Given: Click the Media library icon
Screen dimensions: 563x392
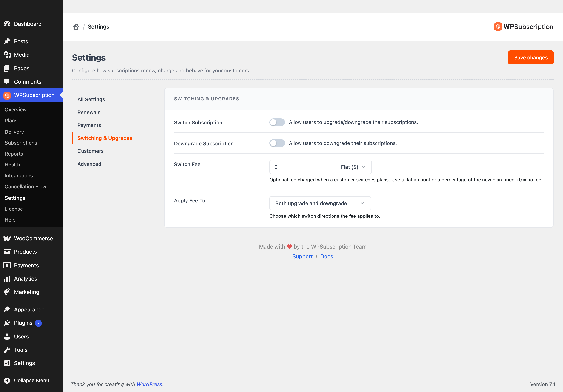Looking at the screenshot, I should coord(7,55).
